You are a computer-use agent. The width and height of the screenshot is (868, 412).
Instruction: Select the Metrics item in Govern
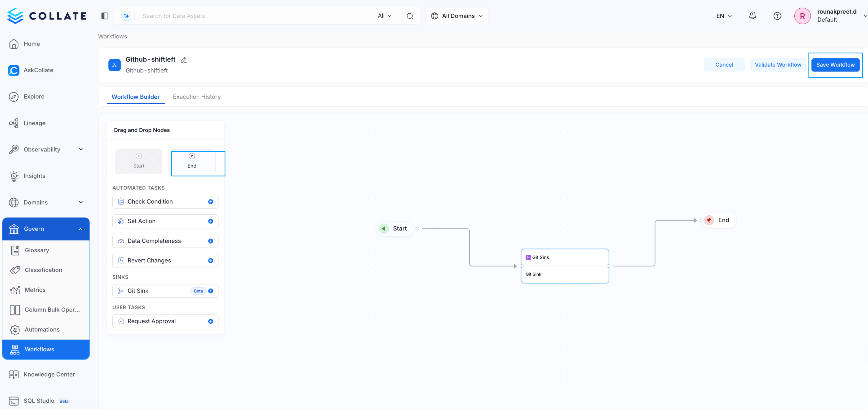pos(35,290)
